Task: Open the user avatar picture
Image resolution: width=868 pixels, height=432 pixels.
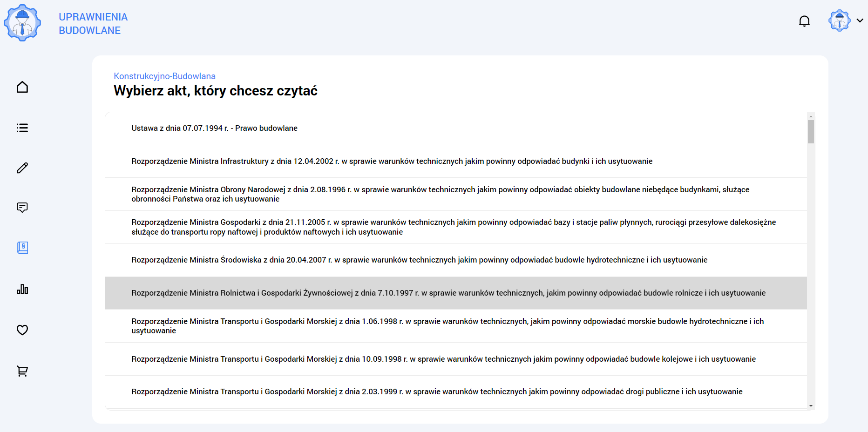Action: point(839,20)
